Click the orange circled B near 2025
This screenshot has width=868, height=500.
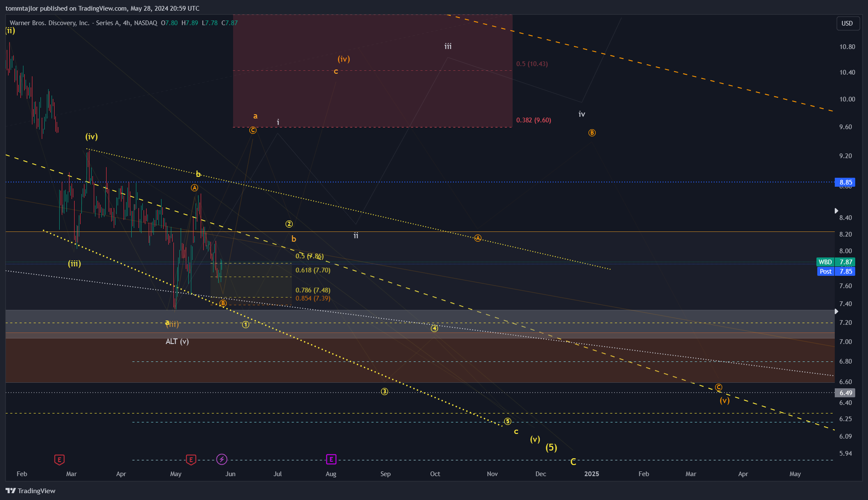point(592,133)
